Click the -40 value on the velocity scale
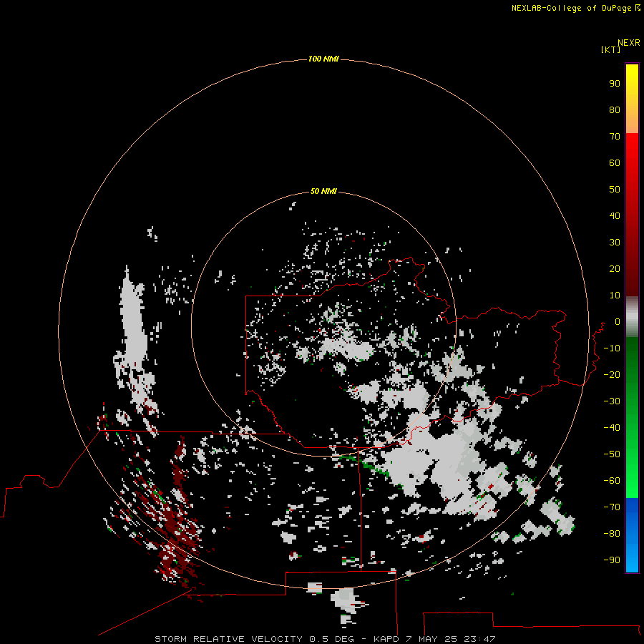The height and width of the screenshot is (644, 644). pos(612,428)
